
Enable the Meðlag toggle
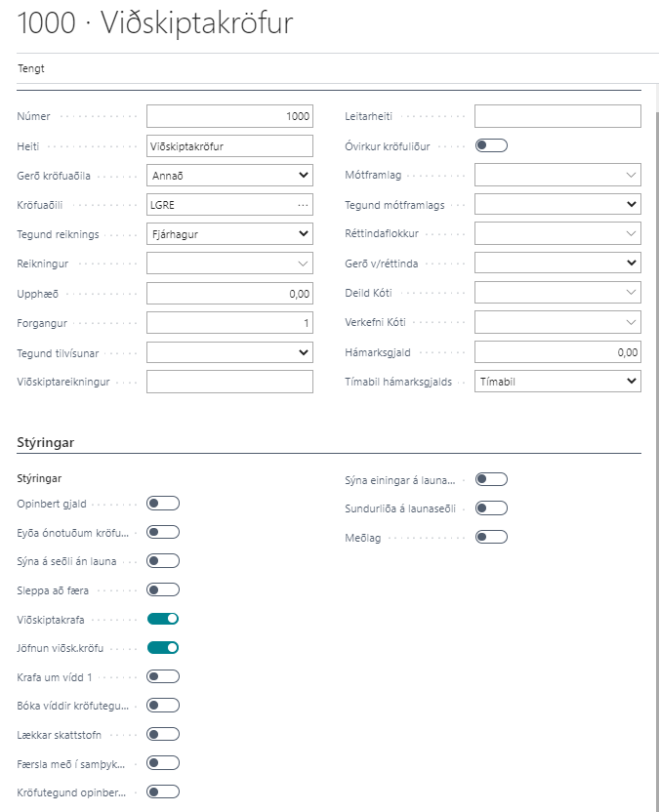point(491,537)
